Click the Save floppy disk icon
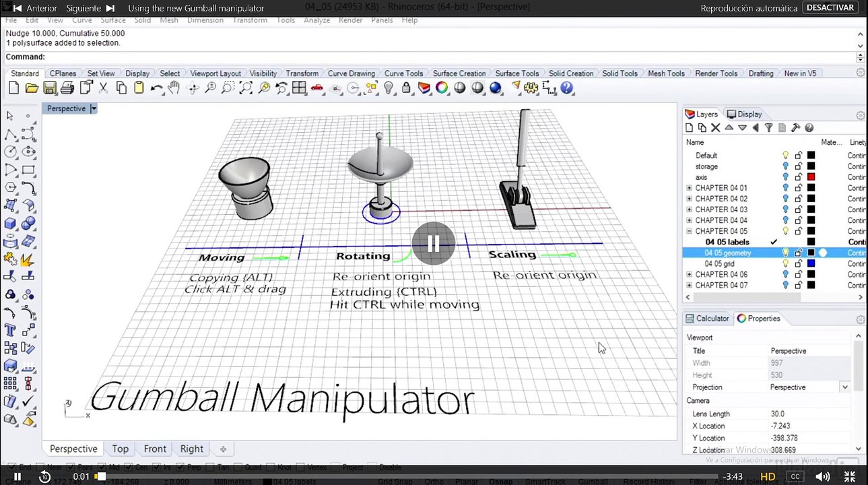Screen dimensions: 868x485 50,88
